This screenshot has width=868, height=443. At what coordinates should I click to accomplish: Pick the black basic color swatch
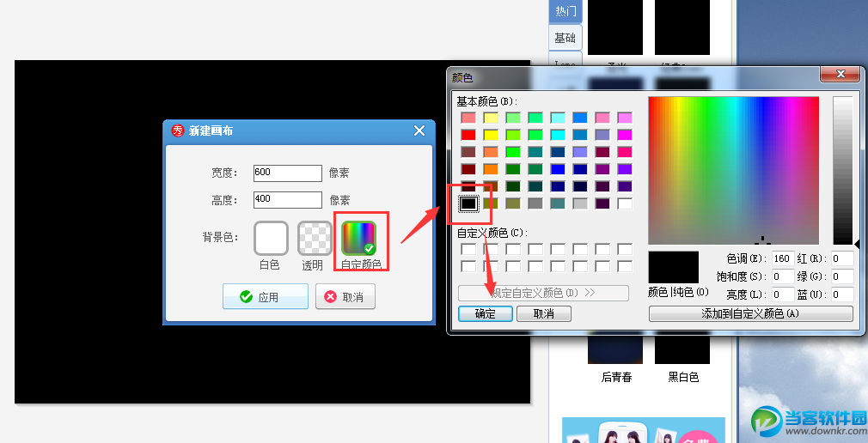(468, 203)
